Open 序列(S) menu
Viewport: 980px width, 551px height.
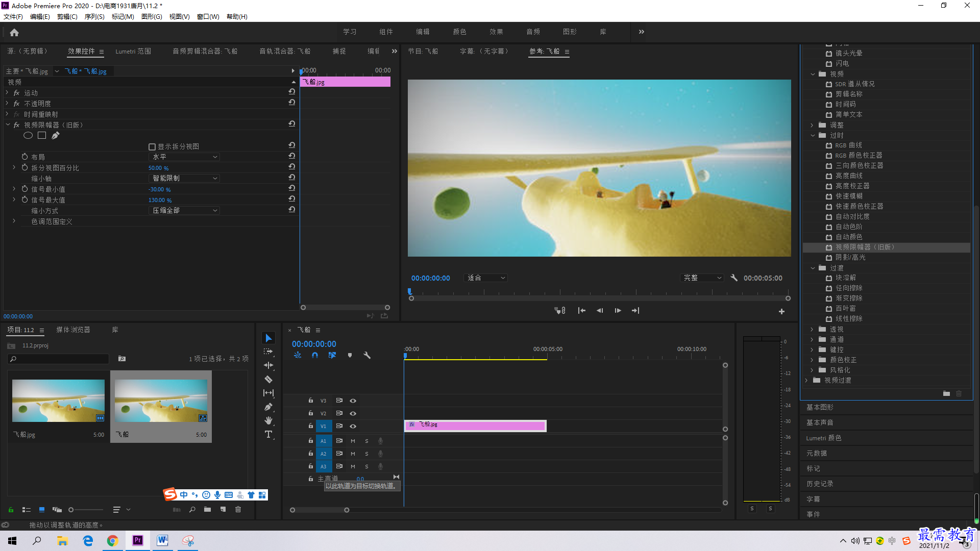coord(94,17)
